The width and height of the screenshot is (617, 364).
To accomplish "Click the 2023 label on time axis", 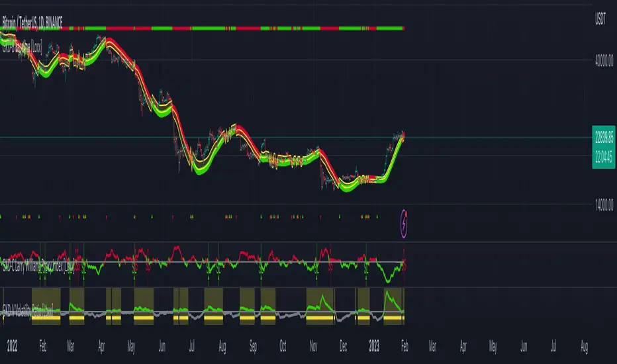I will pyautogui.click(x=374, y=346).
